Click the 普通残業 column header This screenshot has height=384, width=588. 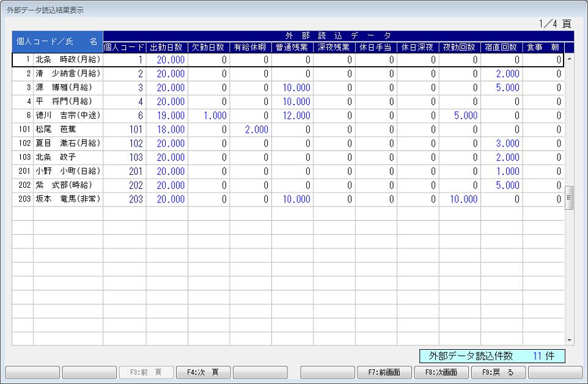point(292,47)
